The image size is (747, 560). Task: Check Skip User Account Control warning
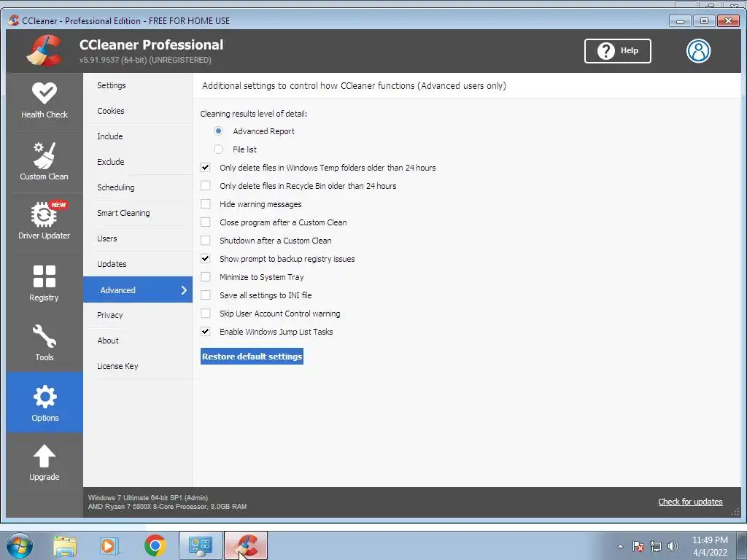point(205,314)
